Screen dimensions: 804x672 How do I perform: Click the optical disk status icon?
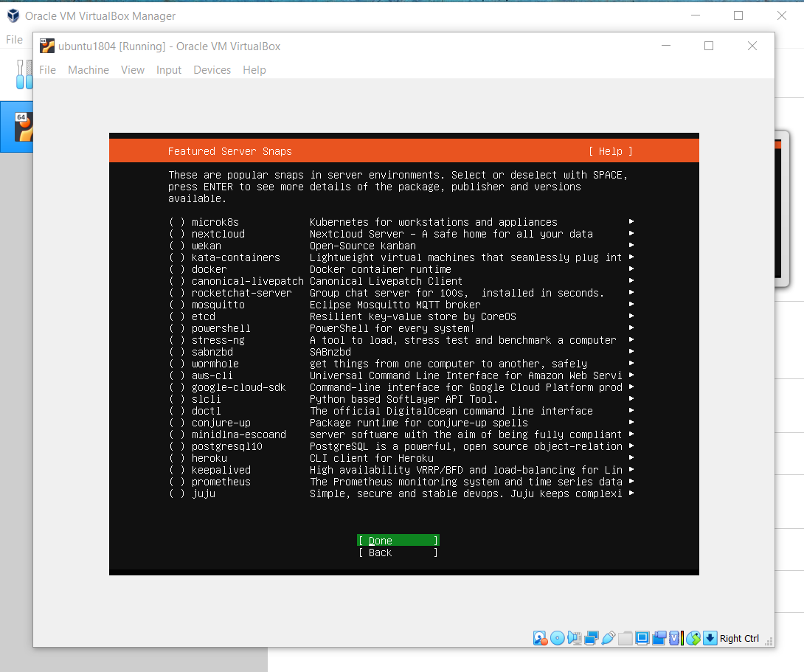tap(558, 638)
